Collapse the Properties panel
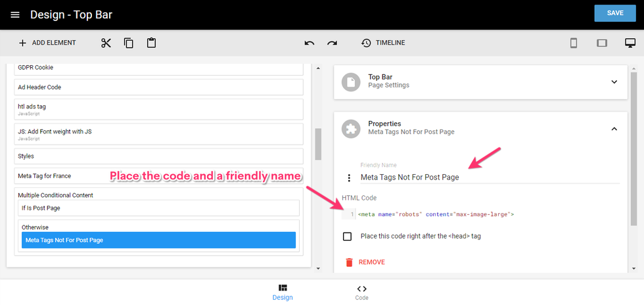The height and width of the screenshot is (305, 644). pos(614,128)
